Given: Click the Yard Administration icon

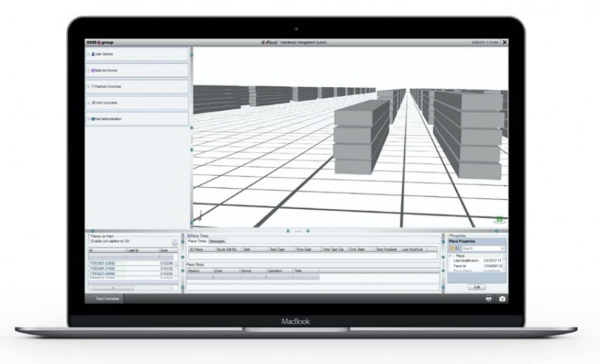Looking at the screenshot, I should point(94,119).
